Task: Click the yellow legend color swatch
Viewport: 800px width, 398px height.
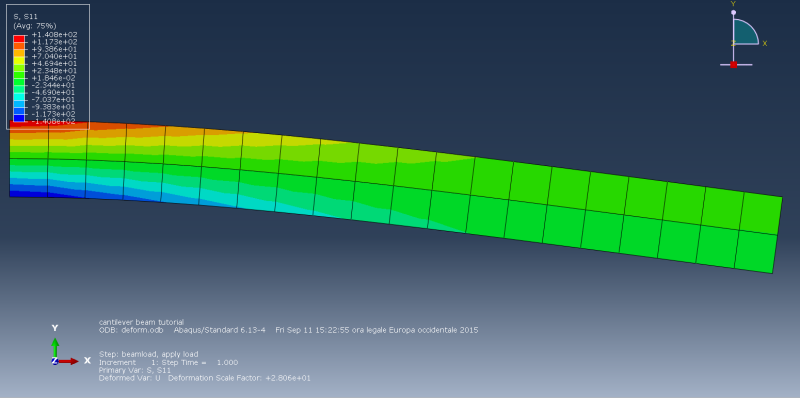Action: (19, 60)
